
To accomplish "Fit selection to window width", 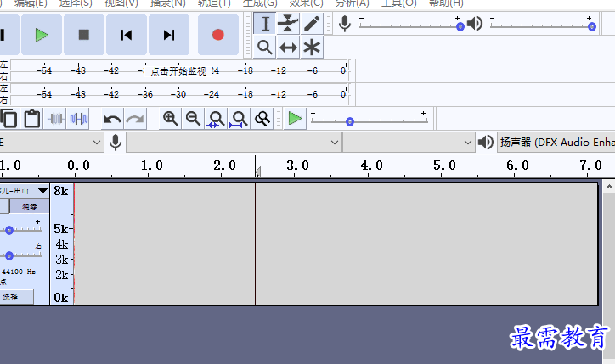I will click(x=216, y=119).
